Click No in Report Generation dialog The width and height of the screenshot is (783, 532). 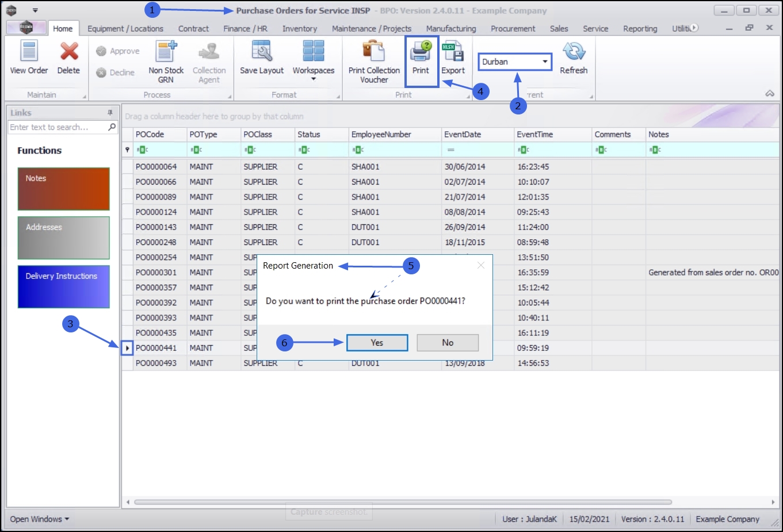pyautogui.click(x=448, y=343)
